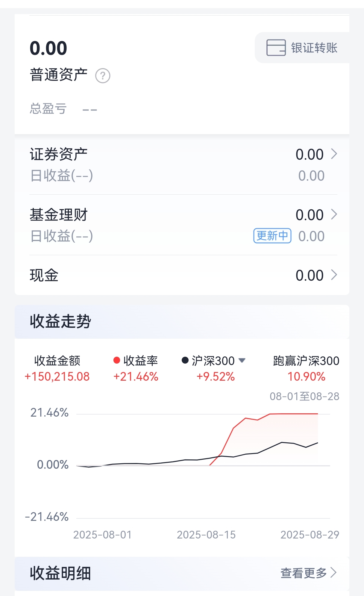This screenshot has width=364, height=596.
Task: Open the 普通资产 help question icon
Action: point(103,76)
